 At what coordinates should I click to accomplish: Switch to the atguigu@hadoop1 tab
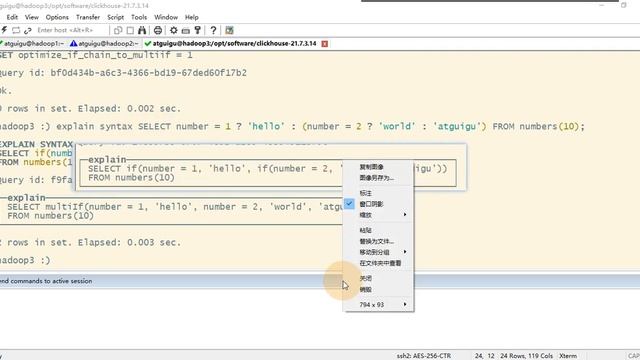point(33,43)
